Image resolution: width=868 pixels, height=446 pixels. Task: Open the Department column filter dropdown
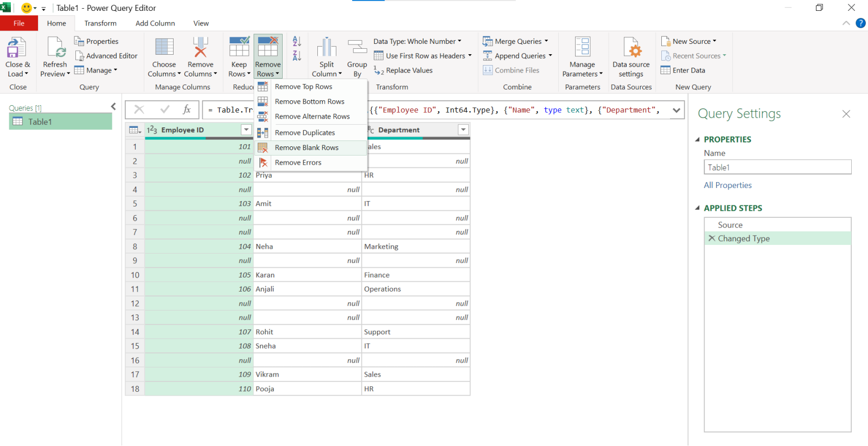463,130
